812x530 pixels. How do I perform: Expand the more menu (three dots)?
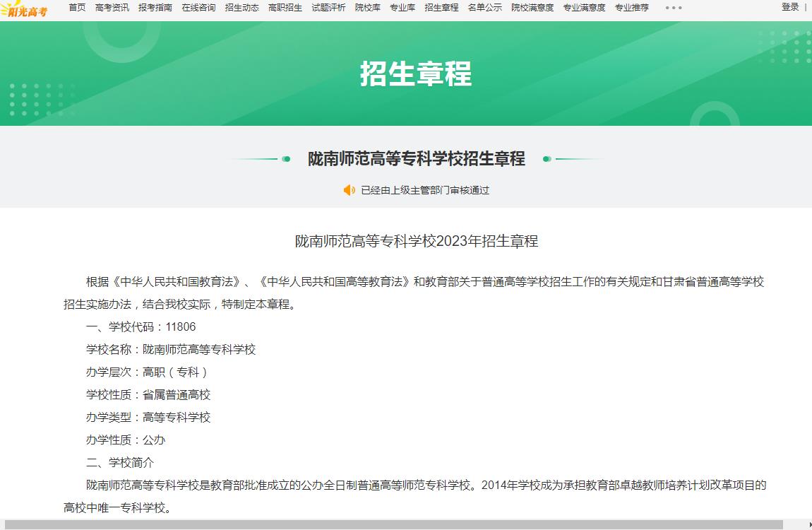pyautogui.click(x=674, y=8)
